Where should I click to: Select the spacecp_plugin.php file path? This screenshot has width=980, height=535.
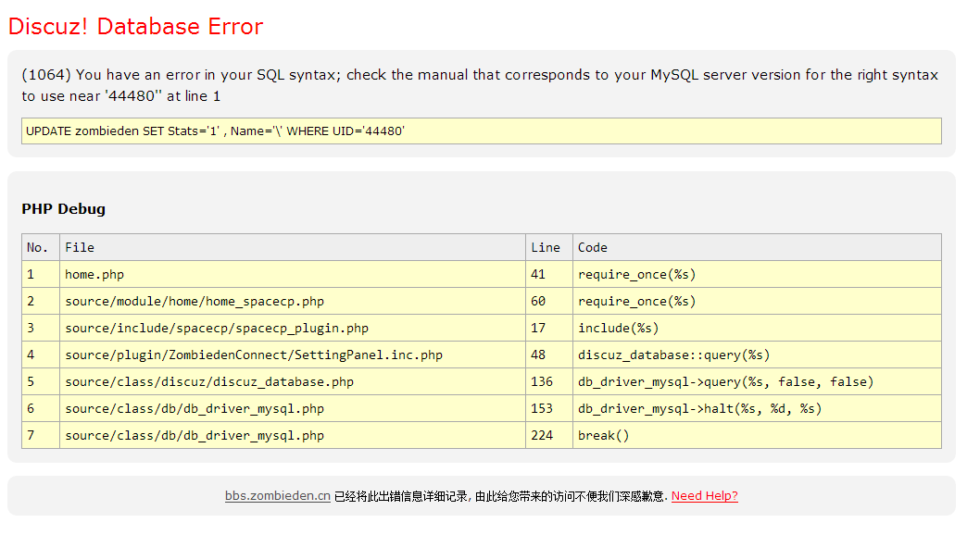click(217, 328)
